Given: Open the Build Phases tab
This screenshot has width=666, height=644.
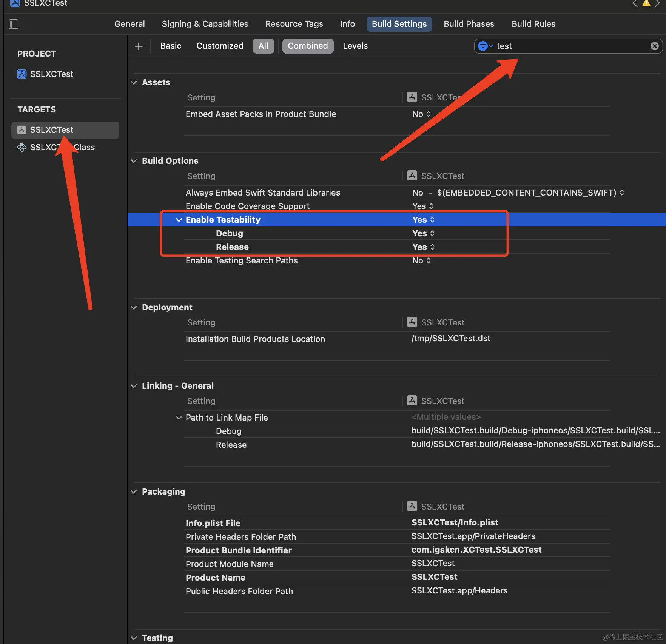Looking at the screenshot, I should pos(469,24).
